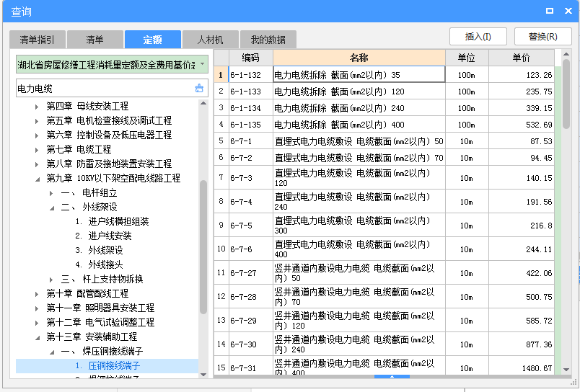Viewport: 580px width, 392px height.
Task: Maximize the 查询 dialog window
Action: click(x=550, y=11)
